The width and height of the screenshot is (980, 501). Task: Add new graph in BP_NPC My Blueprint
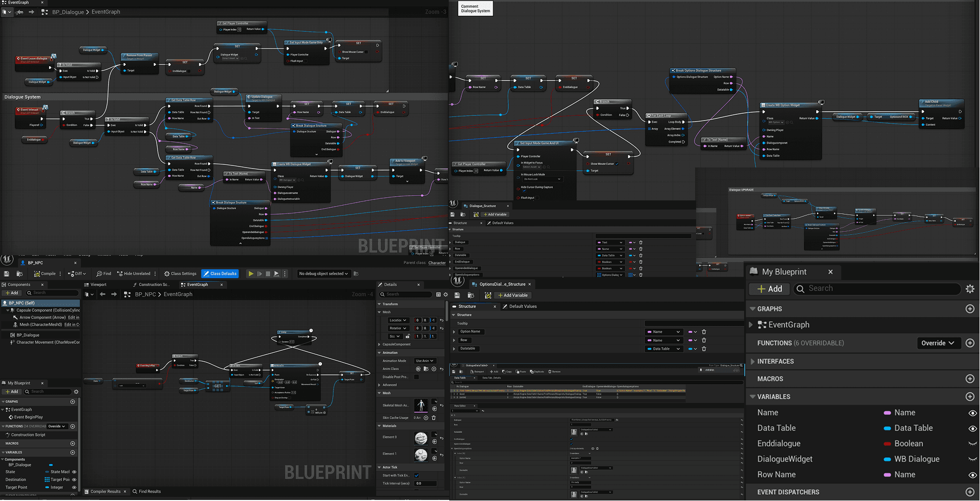[x=73, y=402]
